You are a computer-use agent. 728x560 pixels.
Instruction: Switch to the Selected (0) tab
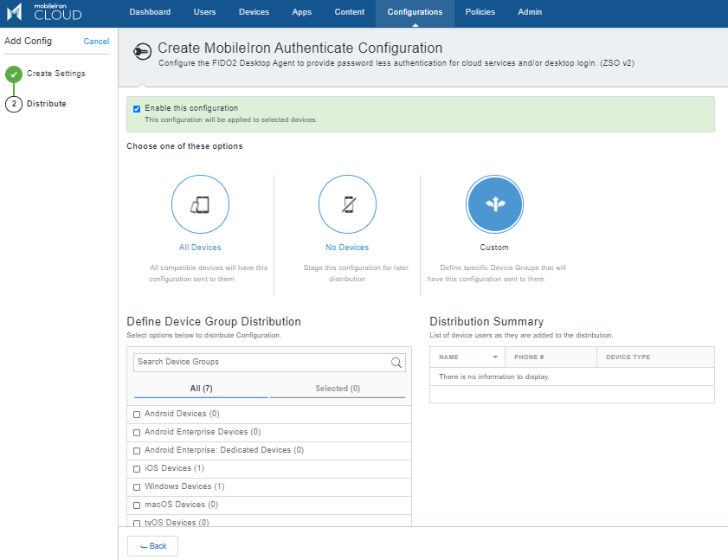338,389
